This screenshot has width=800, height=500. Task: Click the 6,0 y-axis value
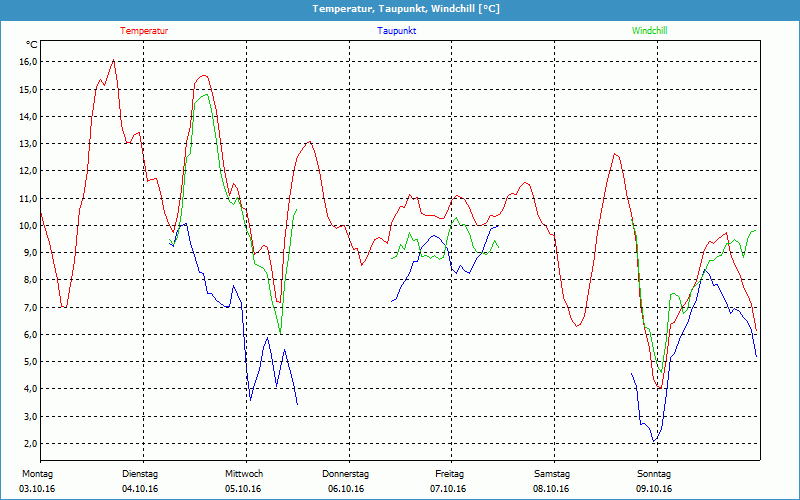[31, 335]
